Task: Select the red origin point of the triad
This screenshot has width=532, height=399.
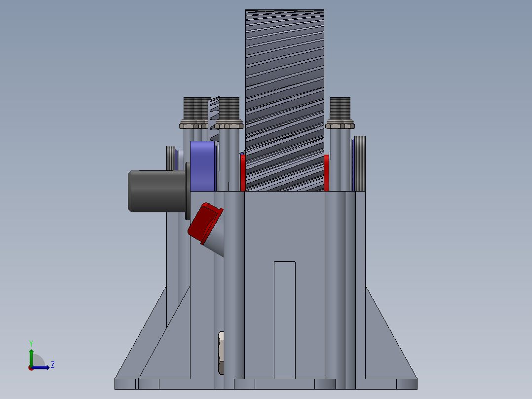Action: pyautogui.click(x=31, y=369)
